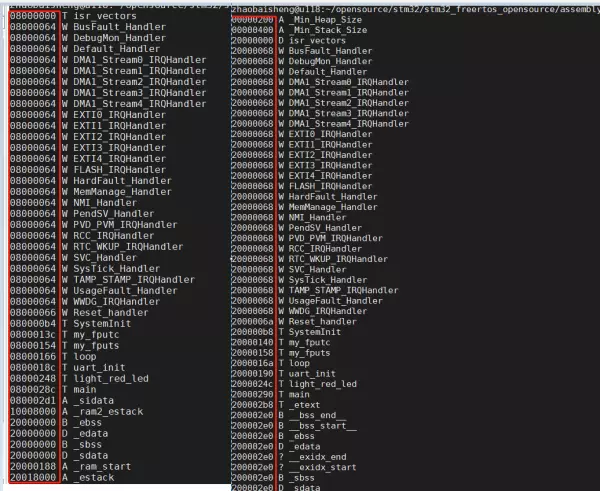Click _Min_Heap_Size in right terminal

325,20
